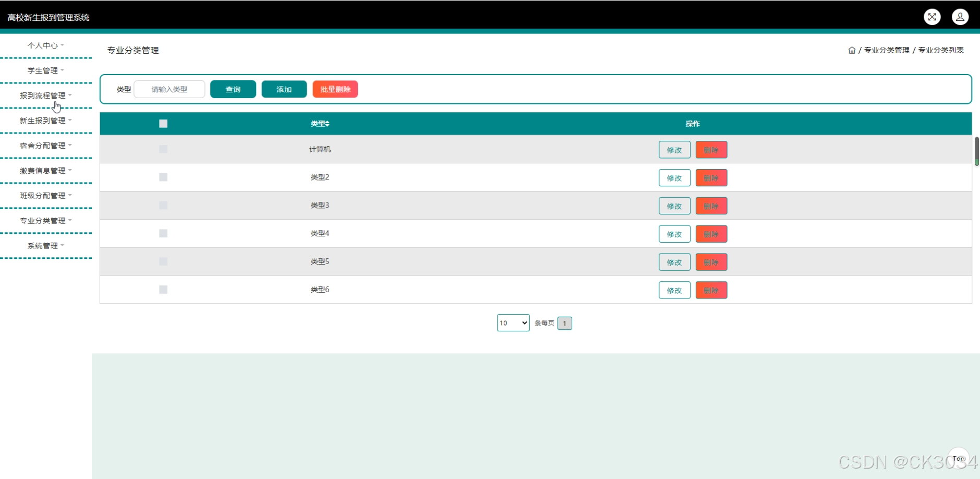Check the checkbox for 类型5 row
The image size is (980, 479).
point(163,261)
